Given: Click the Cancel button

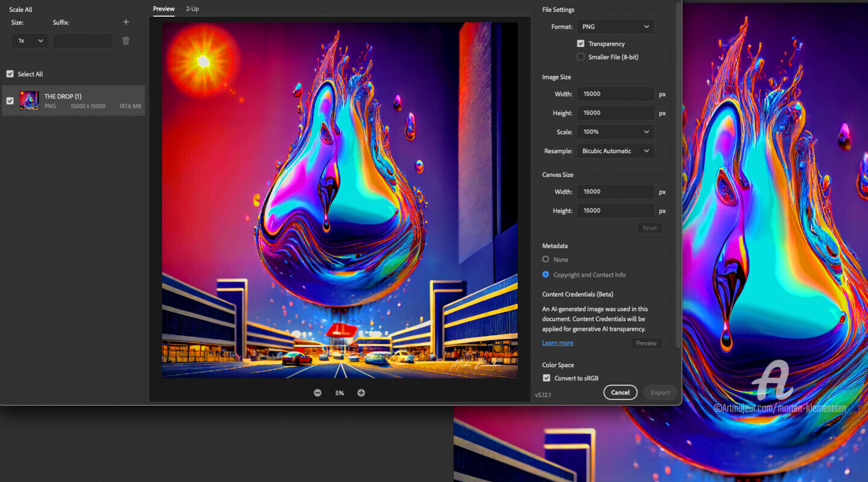Looking at the screenshot, I should tap(620, 392).
